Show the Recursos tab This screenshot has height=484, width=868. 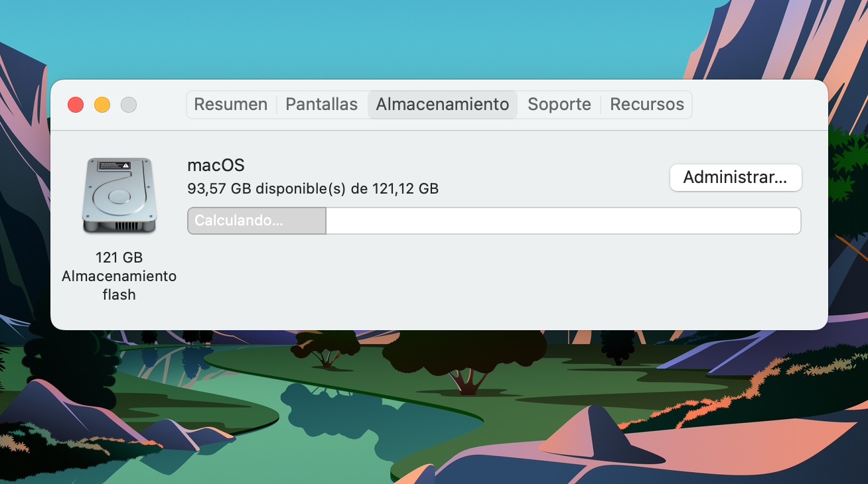pos(646,105)
